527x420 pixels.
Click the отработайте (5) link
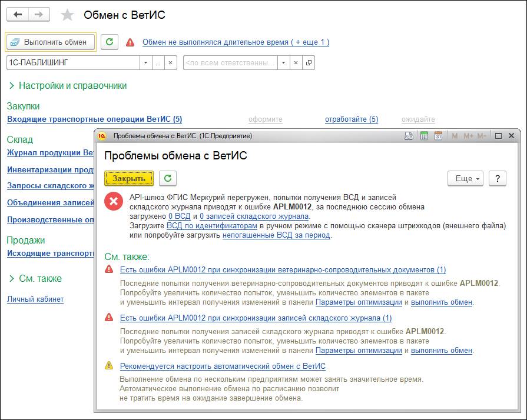(x=352, y=119)
